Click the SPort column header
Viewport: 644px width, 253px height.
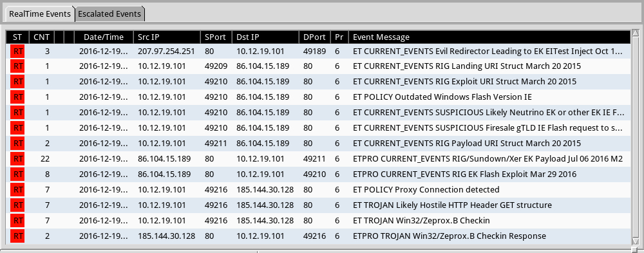216,37
